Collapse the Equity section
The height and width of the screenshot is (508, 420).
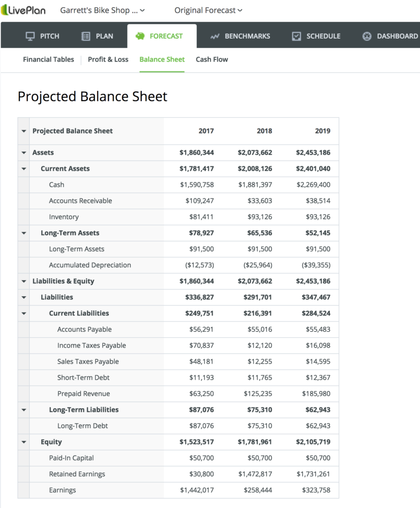(23, 442)
